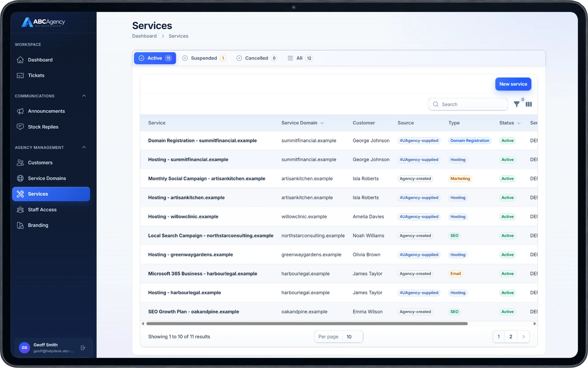Open Stock Replies page
The width and height of the screenshot is (588, 368).
tap(51, 127)
